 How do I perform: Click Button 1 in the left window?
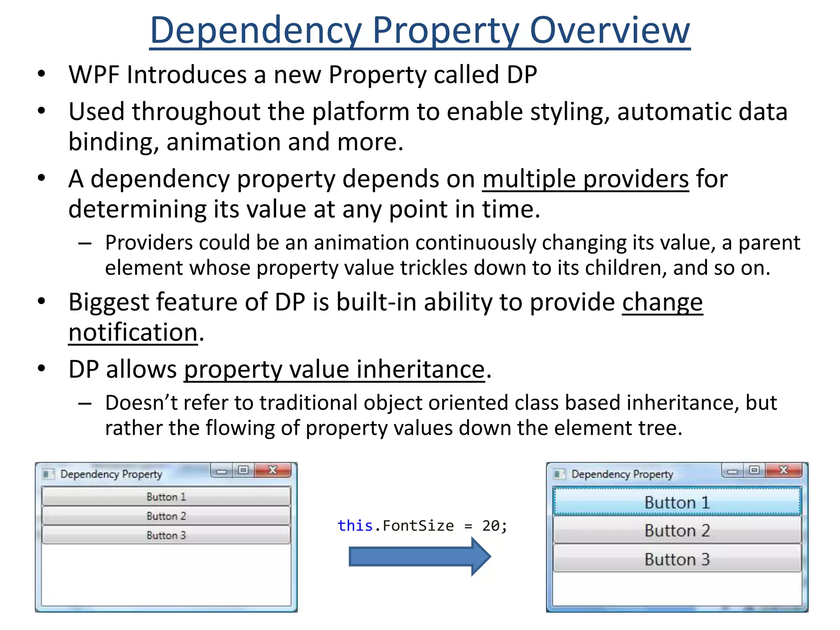pos(166,497)
